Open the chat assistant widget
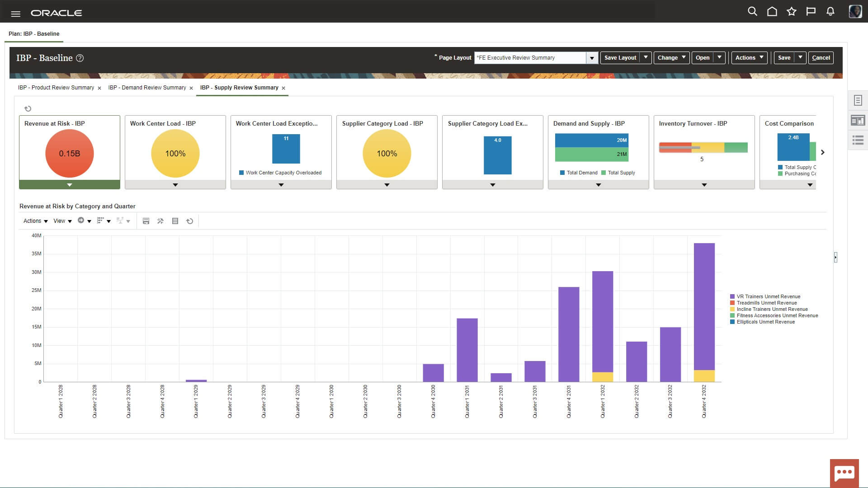 pyautogui.click(x=844, y=473)
